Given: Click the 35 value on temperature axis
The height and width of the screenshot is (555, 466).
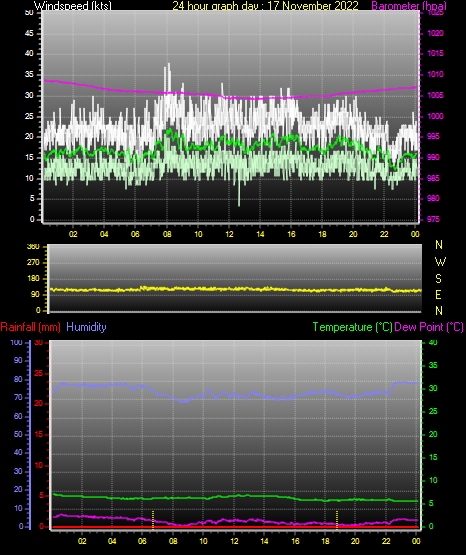Looking at the screenshot, I should point(433,365).
